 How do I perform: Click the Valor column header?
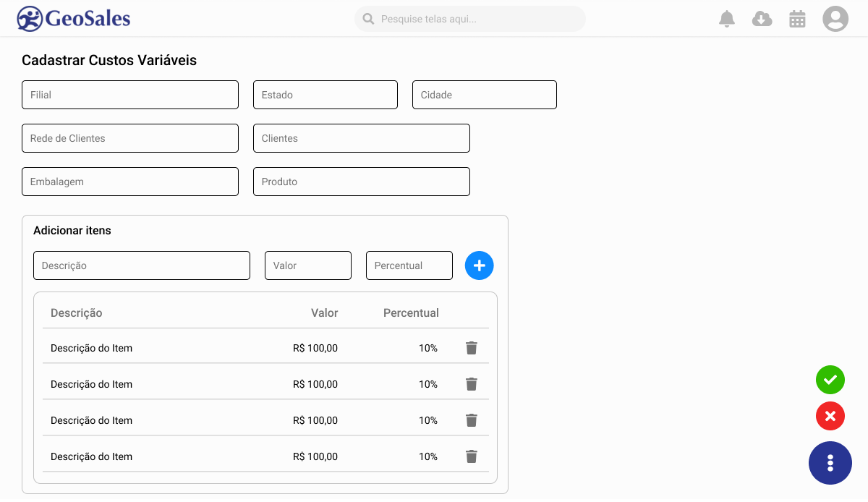pyautogui.click(x=325, y=313)
